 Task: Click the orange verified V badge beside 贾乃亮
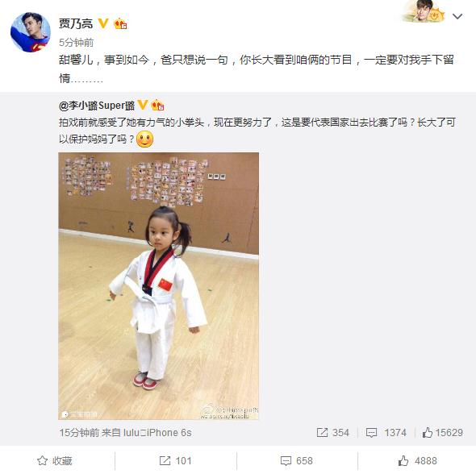[x=103, y=23]
